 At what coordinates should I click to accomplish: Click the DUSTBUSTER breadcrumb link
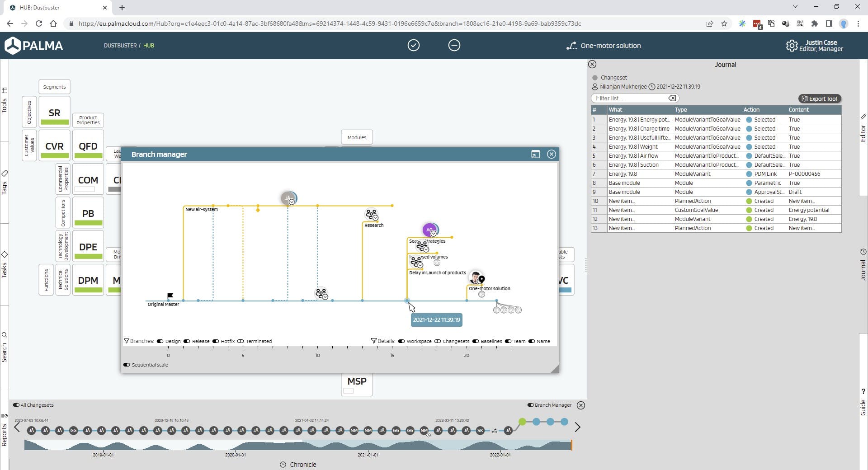[x=120, y=46]
